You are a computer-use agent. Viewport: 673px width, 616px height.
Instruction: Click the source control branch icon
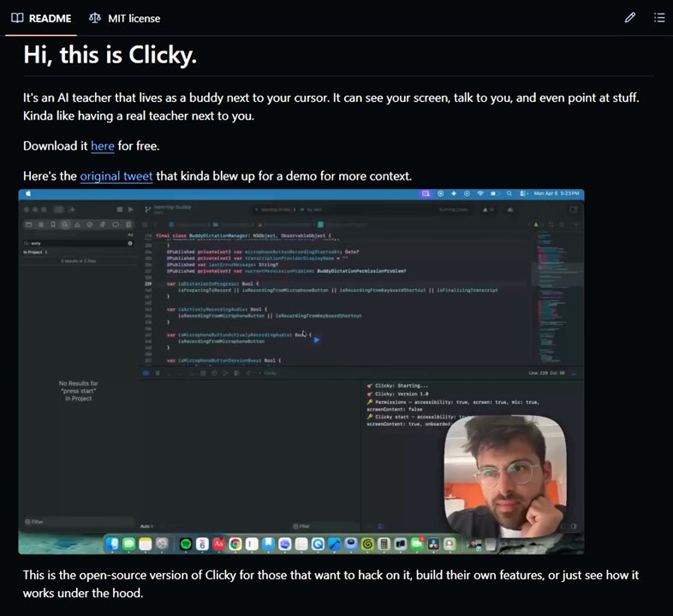click(147, 210)
